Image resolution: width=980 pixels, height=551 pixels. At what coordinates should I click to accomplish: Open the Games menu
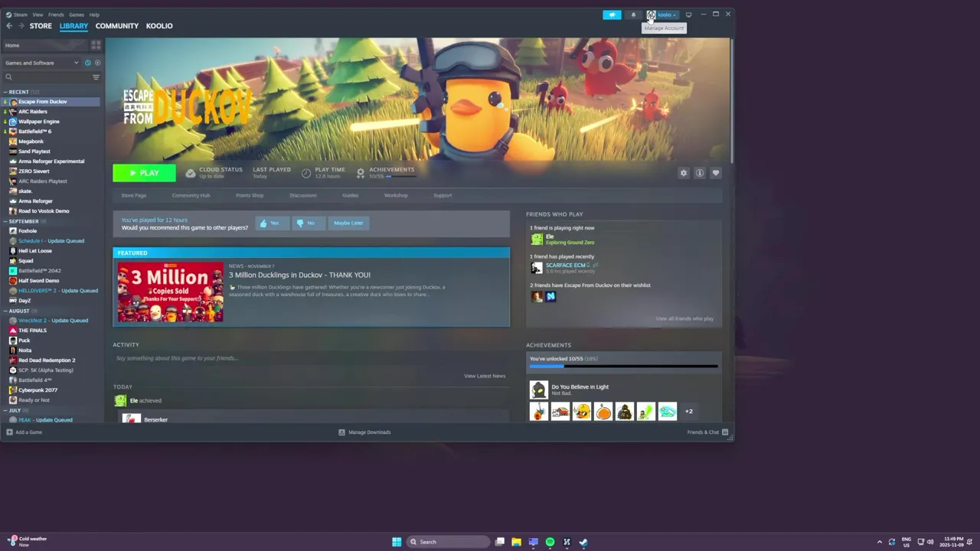[77, 15]
